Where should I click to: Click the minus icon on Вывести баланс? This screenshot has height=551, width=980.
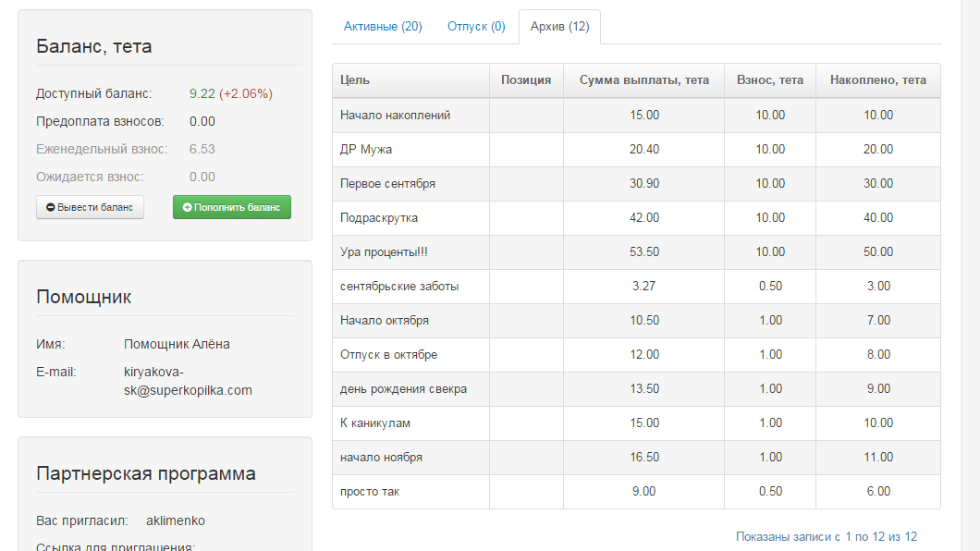click(51, 208)
